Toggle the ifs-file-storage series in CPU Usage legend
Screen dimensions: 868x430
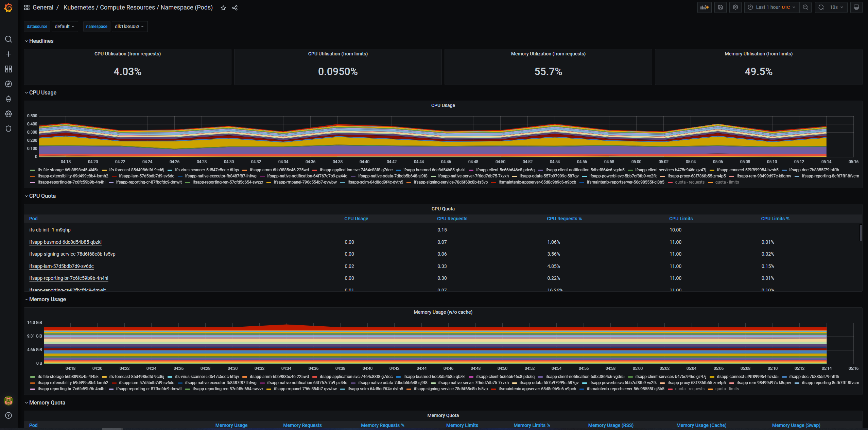pyautogui.click(x=65, y=170)
